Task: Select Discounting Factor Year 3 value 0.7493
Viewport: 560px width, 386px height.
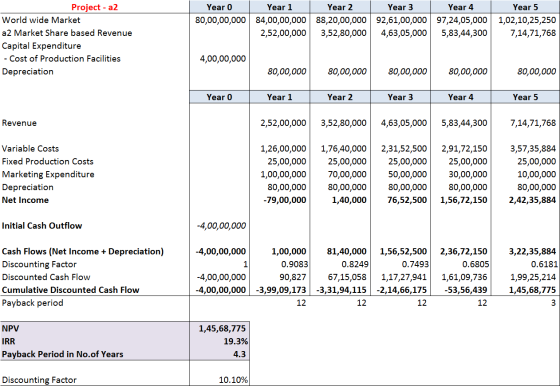Action: point(415,264)
